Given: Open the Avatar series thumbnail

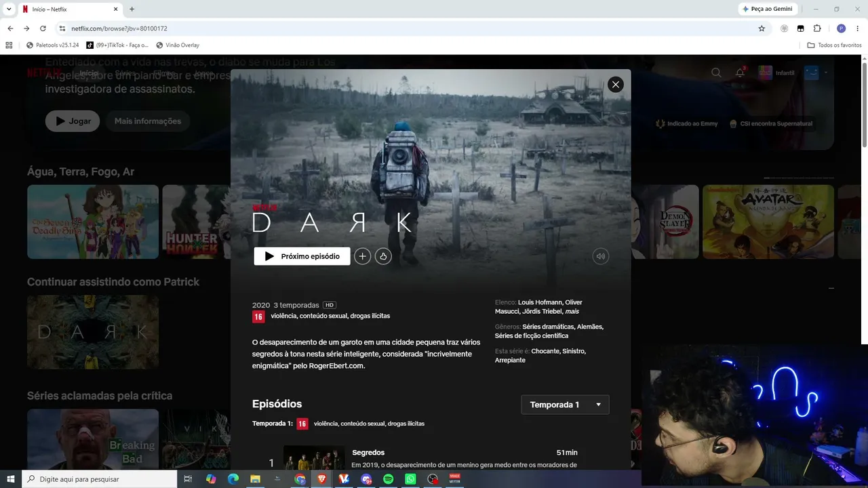Looking at the screenshot, I should 768,222.
